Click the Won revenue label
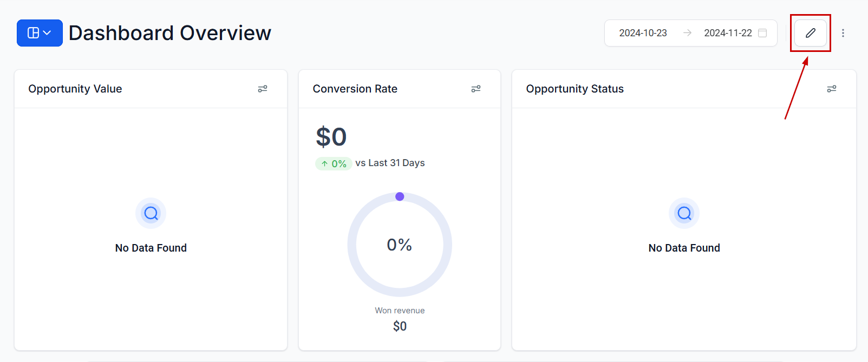 [x=400, y=311]
